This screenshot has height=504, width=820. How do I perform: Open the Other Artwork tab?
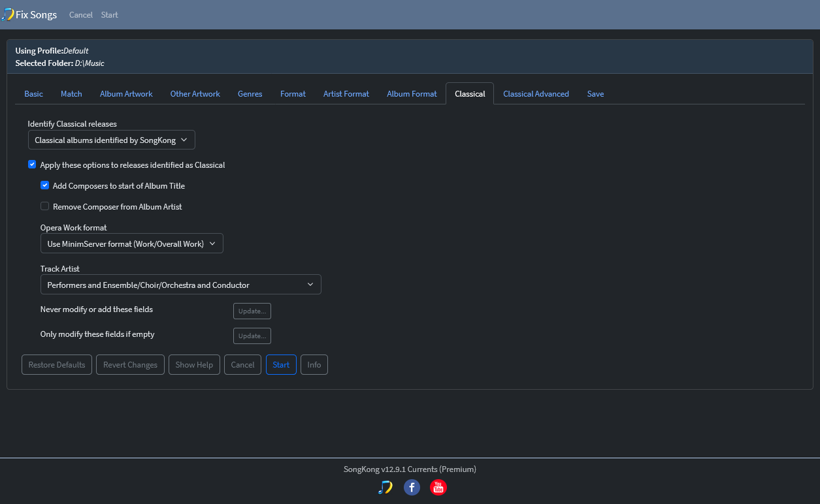[195, 94]
